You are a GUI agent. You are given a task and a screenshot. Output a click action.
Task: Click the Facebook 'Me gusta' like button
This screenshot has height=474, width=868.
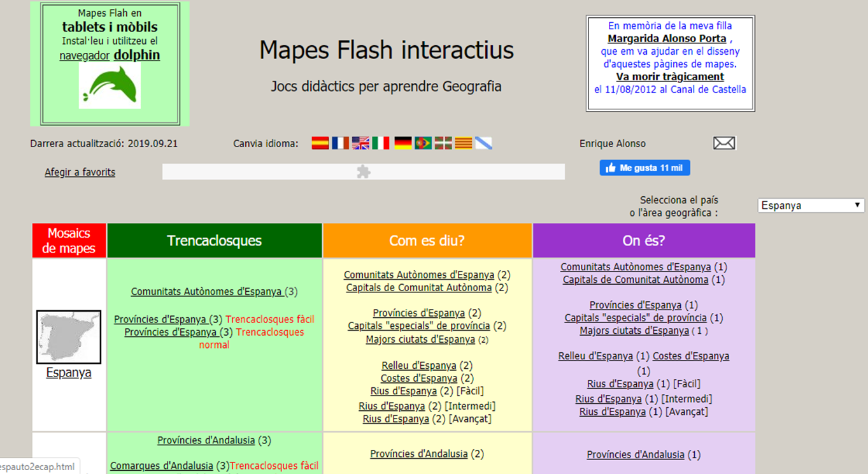click(x=644, y=168)
